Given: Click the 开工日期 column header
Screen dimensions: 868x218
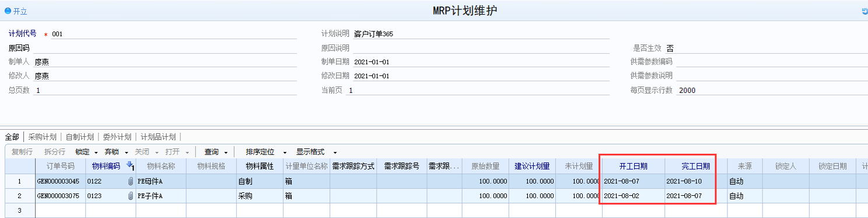Looking at the screenshot, I should [x=633, y=166].
